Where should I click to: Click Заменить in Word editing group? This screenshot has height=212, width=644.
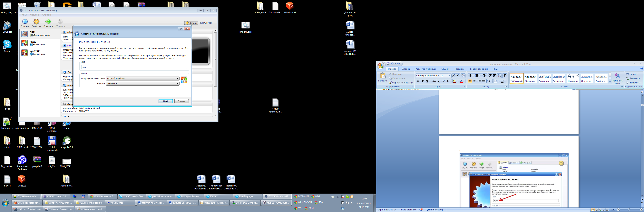click(633, 78)
